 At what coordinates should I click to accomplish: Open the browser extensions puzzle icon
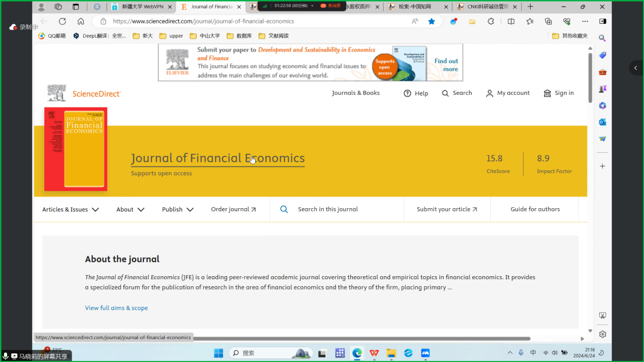point(490,21)
